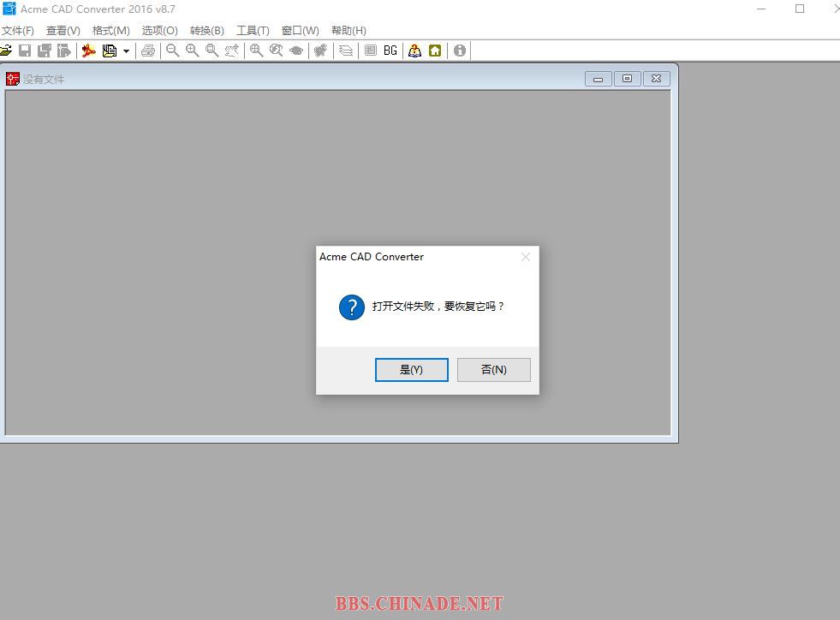Click the green Home page icon
The height and width of the screenshot is (620, 840).
click(435, 51)
